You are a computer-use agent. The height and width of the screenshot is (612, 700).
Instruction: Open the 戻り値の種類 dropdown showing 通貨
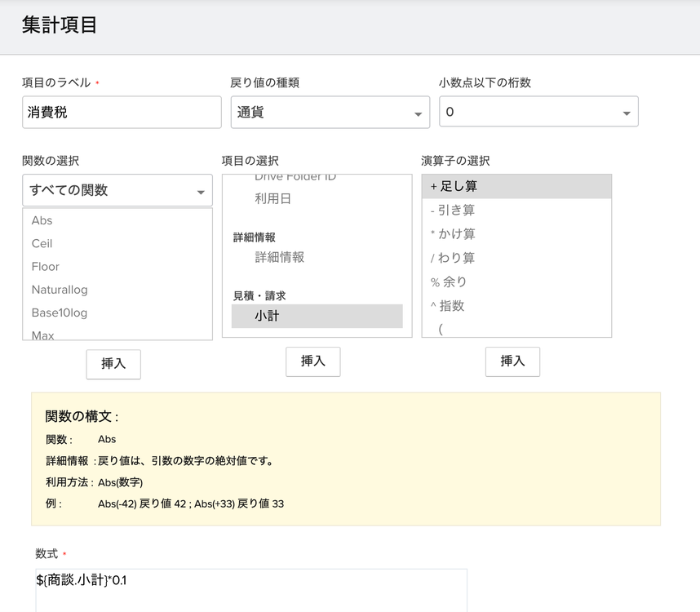(330, 113)
